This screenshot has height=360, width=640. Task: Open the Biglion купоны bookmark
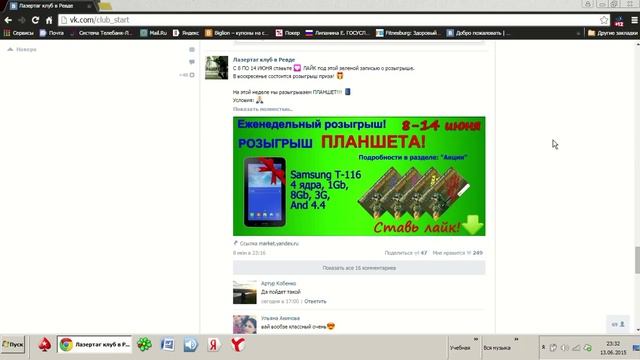237,33
